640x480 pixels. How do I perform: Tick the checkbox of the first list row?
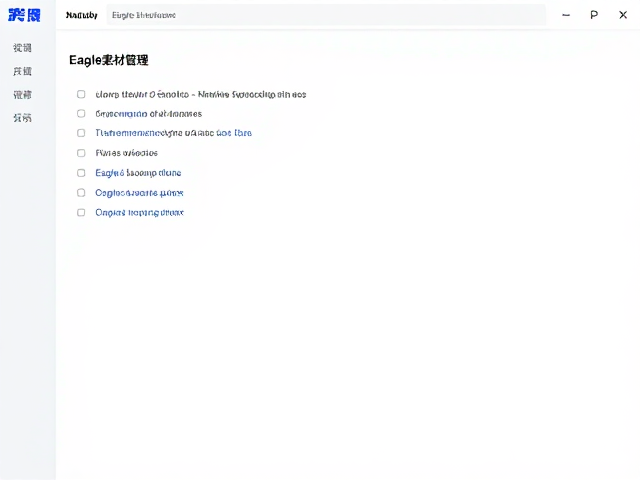click(81, 94)
